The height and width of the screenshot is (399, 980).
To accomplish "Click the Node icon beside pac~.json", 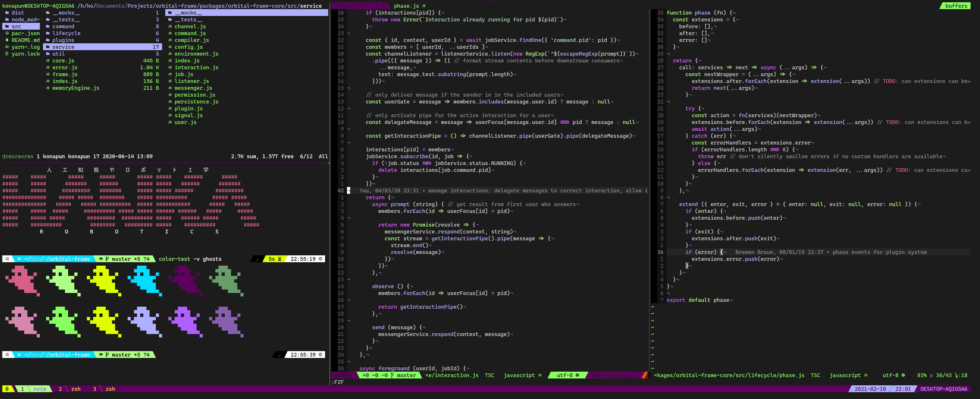I will pyautogui.click(x=7, y=34).
